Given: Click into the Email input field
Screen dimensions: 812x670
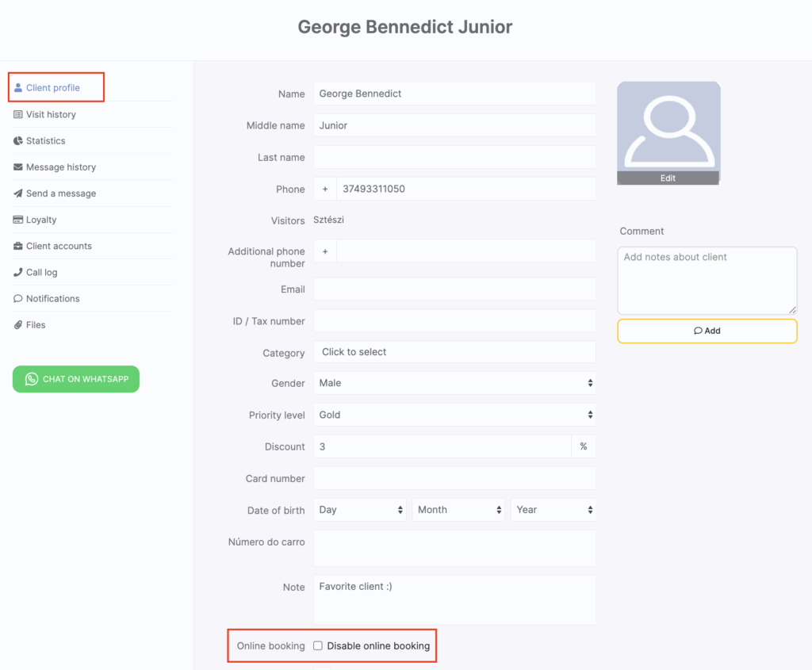Looking at the screenshot, I should (x=454, y=289).
